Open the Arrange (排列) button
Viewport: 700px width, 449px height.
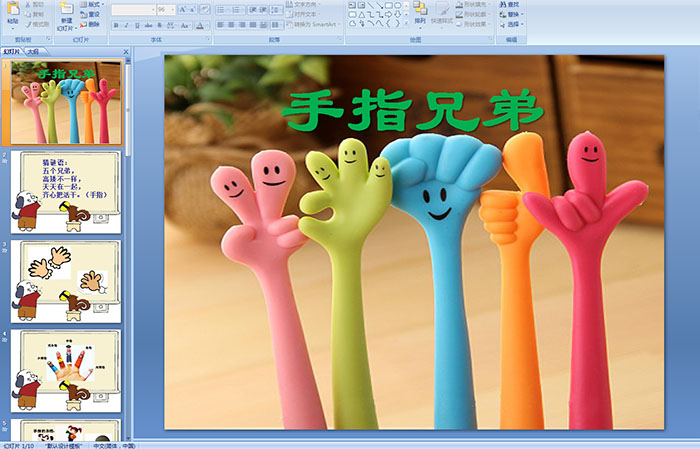point(420,14)
